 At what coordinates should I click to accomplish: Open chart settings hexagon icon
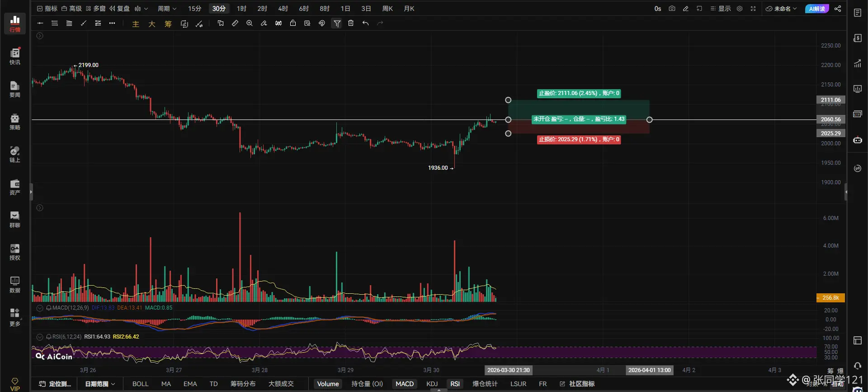pyautogui.click(x=740, y=9)
